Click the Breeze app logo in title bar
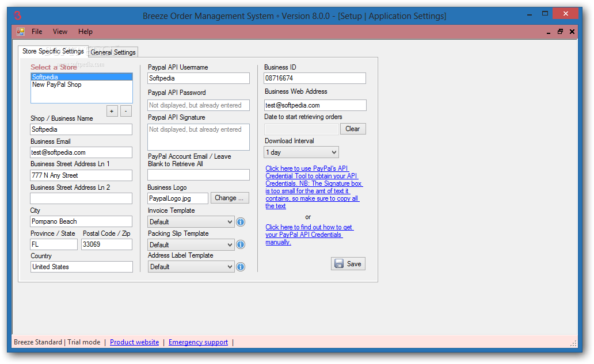Viewport: 594px width, 364px height. pos(17,16)
